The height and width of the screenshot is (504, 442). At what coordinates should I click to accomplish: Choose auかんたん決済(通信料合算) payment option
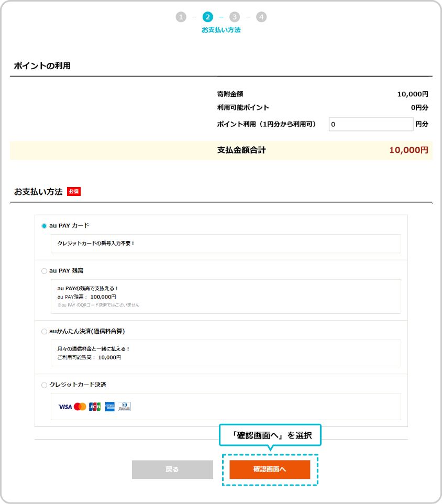pyautogui.click(x=44, y=332)
